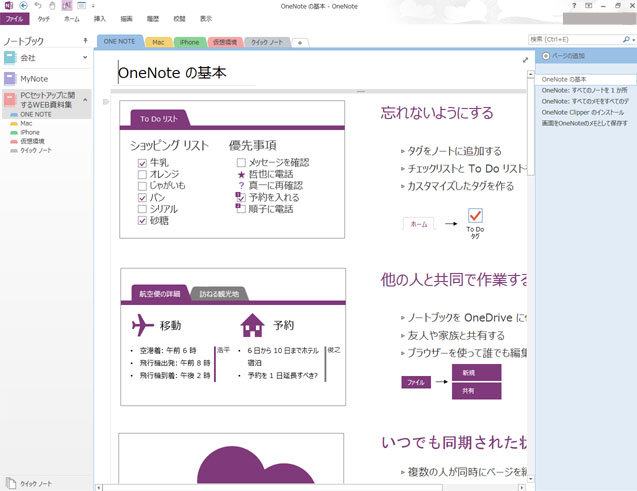This screenshot has width=637, height=491.
Task: Click the dock to desktop icon
Action: tap(67, 6)
